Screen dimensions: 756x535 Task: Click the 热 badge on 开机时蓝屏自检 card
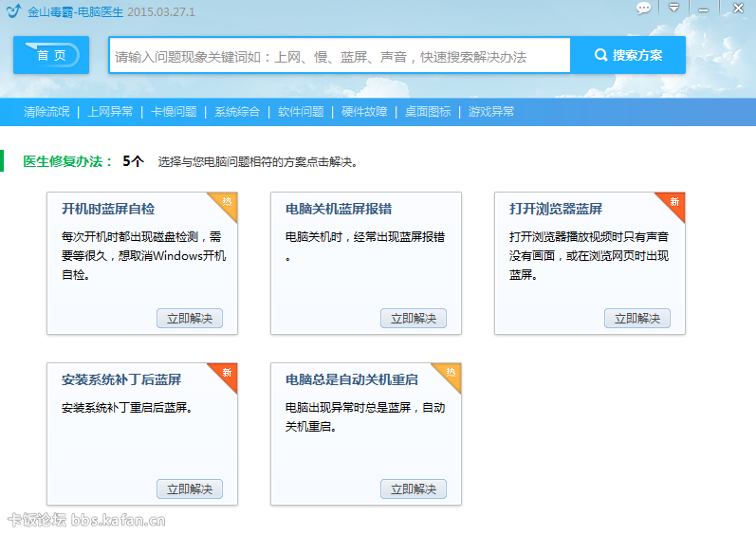pyautogui.click(x=227, y=202)
